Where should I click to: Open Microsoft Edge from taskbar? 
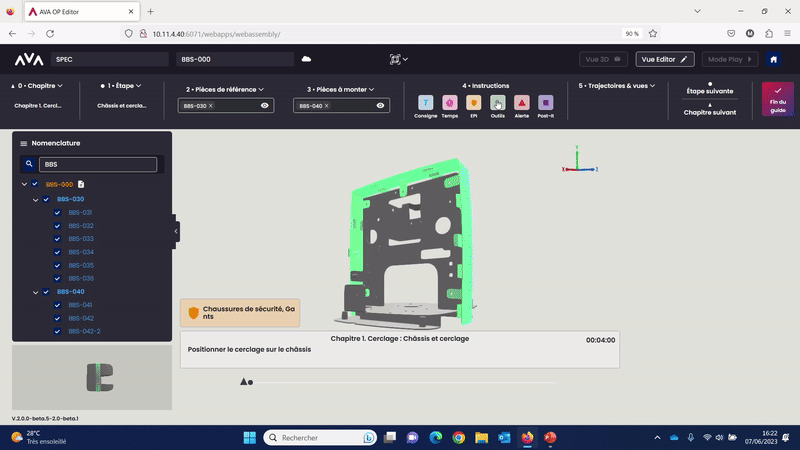pos(435,438)
